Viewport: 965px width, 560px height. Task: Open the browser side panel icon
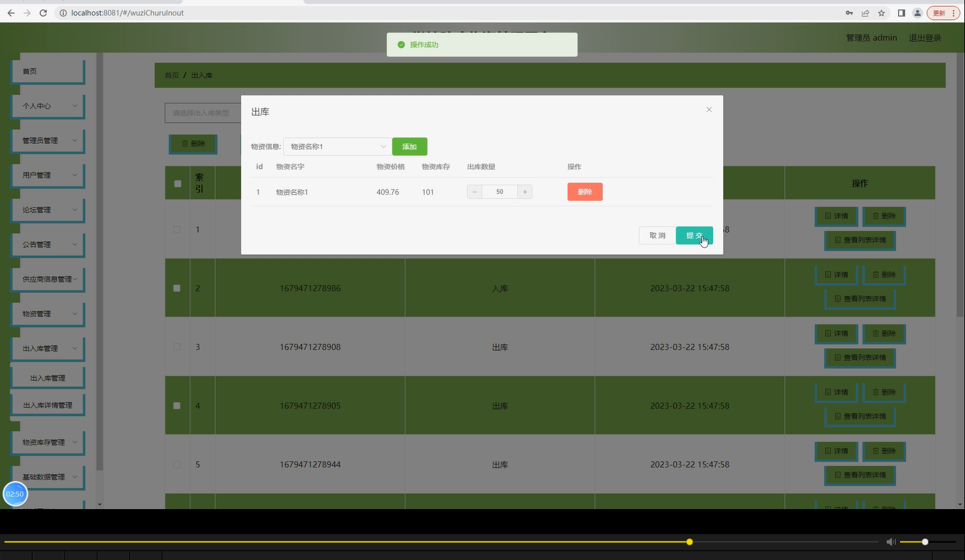tap(901, 13)
